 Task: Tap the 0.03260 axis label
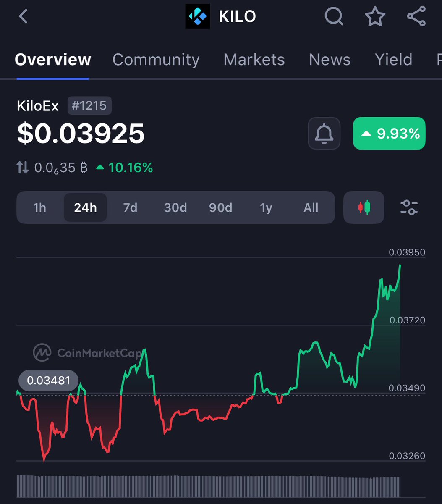coord(407,456)
